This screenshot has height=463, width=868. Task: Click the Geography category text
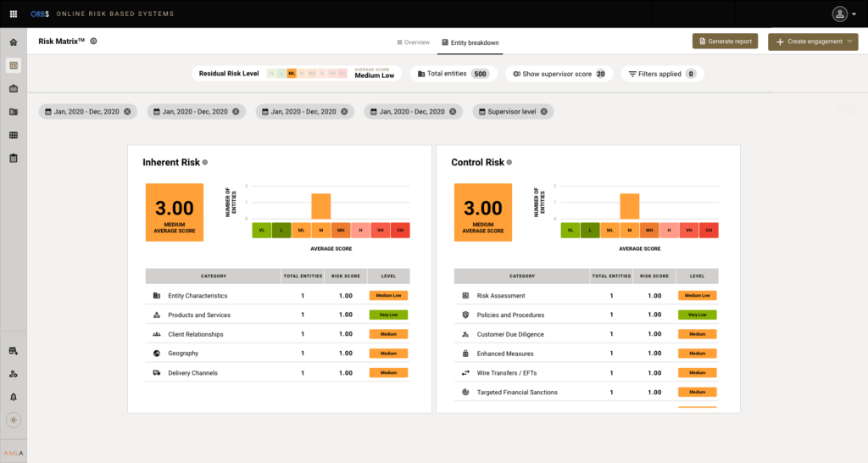coord(183,354)
